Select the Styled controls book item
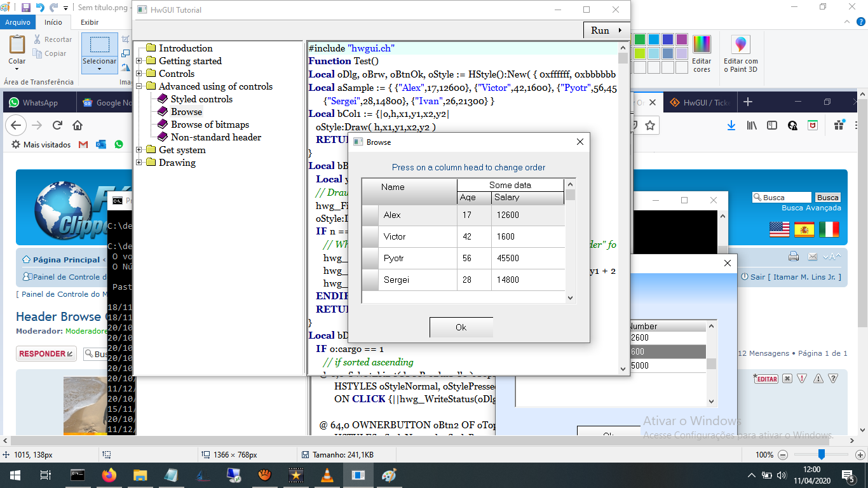The width and height of the screenshot is (868, 488). (201, 99)
